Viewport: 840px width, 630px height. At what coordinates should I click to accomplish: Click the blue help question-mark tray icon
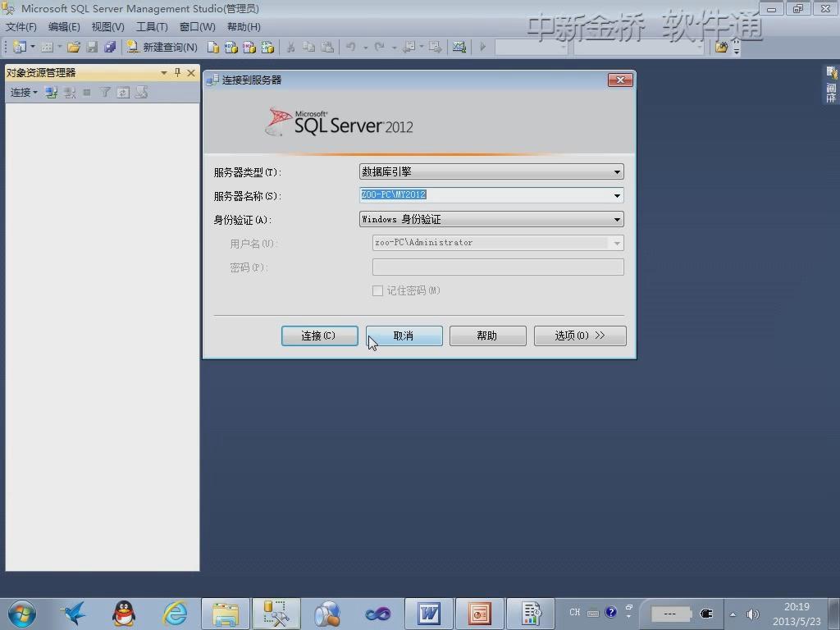(x=610, y=612)
